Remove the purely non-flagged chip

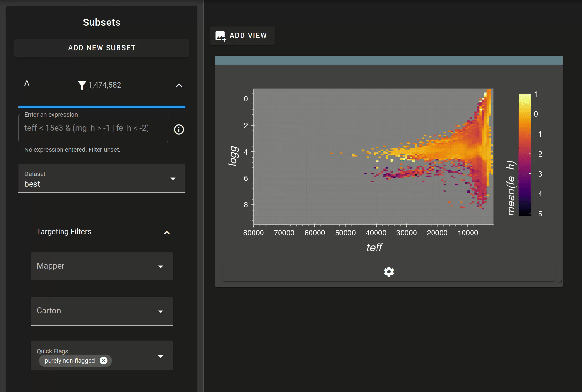pyautogui.click(x=103, y=360)
